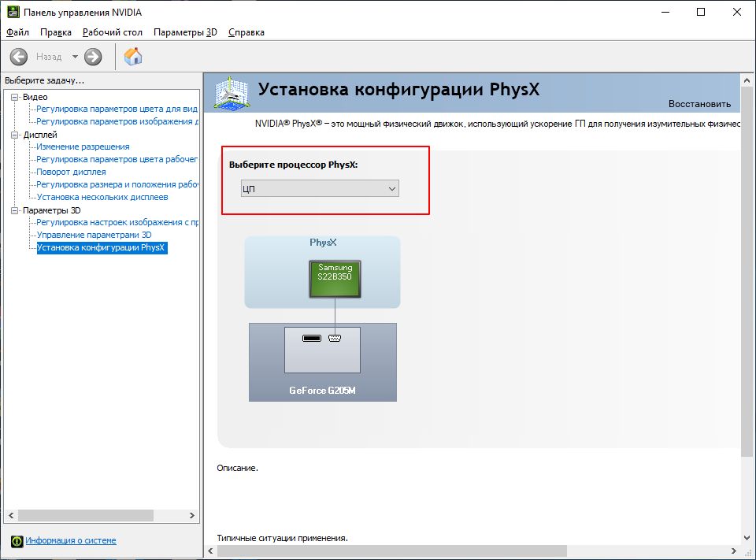Open Информация о системе link
Image resolution: width=756 pixels, height=560 pixels.
[71, 541]
